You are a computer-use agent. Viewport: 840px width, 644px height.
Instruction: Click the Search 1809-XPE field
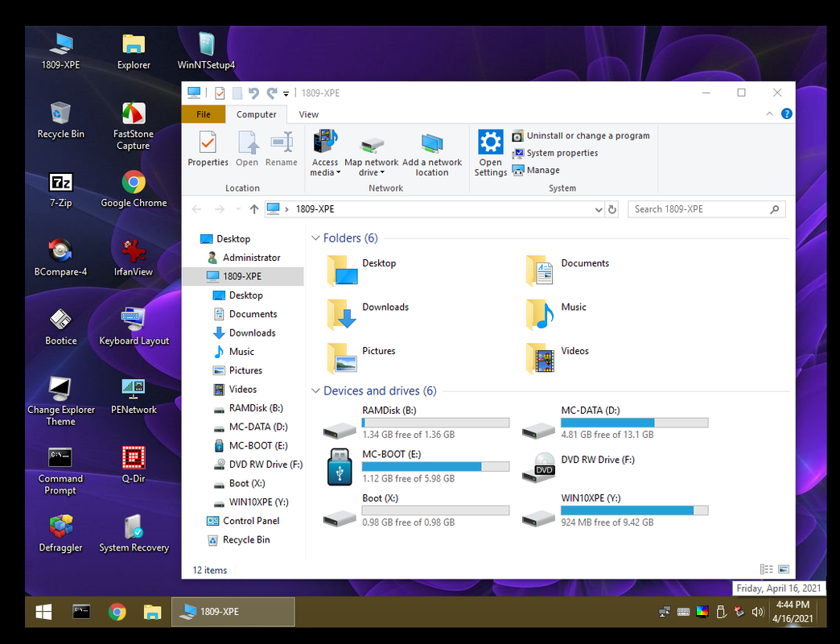point(706,209)
